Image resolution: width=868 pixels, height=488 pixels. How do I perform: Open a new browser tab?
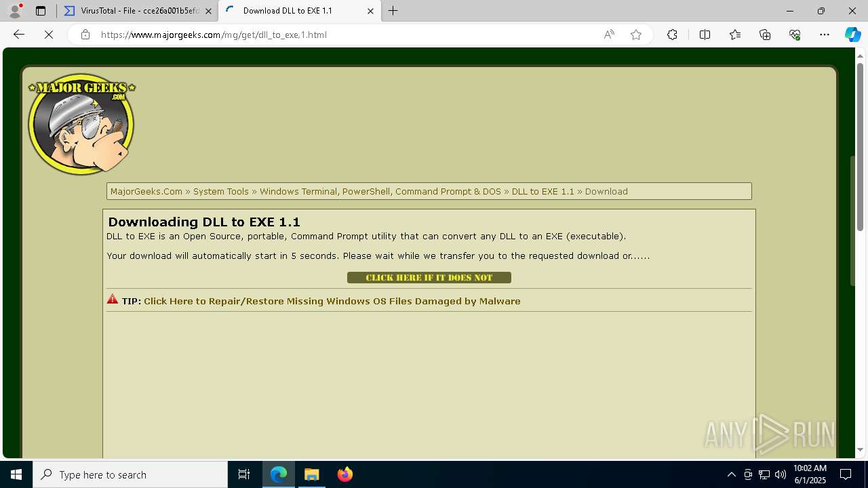(393, 11)
